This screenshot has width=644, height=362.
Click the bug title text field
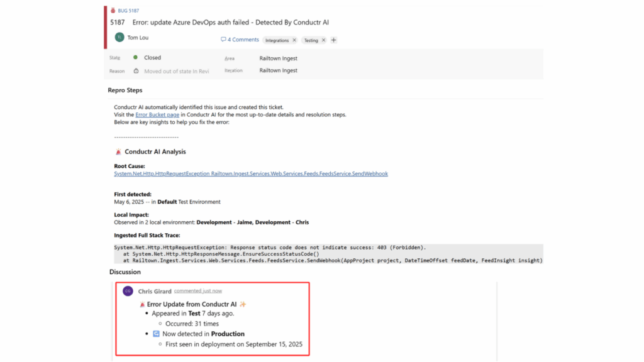(x=231, y=23)
